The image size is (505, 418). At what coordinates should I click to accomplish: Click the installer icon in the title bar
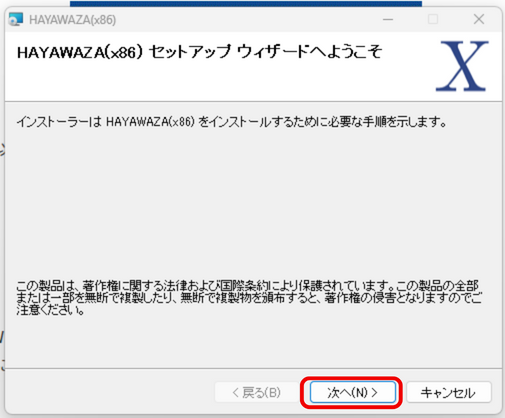[x=16, y=19]
